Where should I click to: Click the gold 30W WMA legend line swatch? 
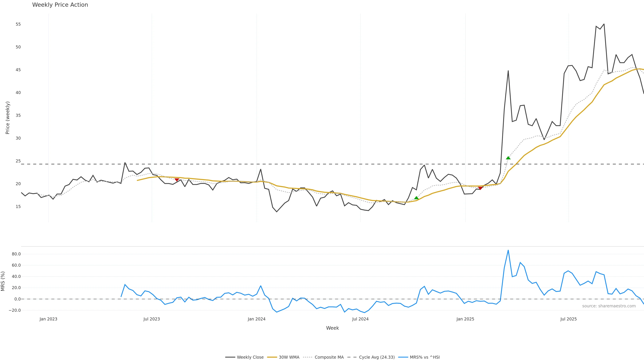click(272, 357)
